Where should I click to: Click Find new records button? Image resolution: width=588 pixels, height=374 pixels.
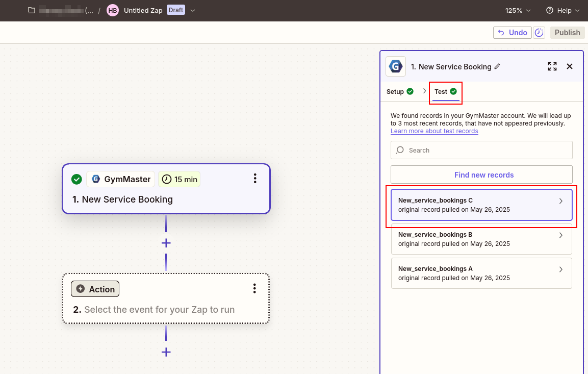coord(481,175)
